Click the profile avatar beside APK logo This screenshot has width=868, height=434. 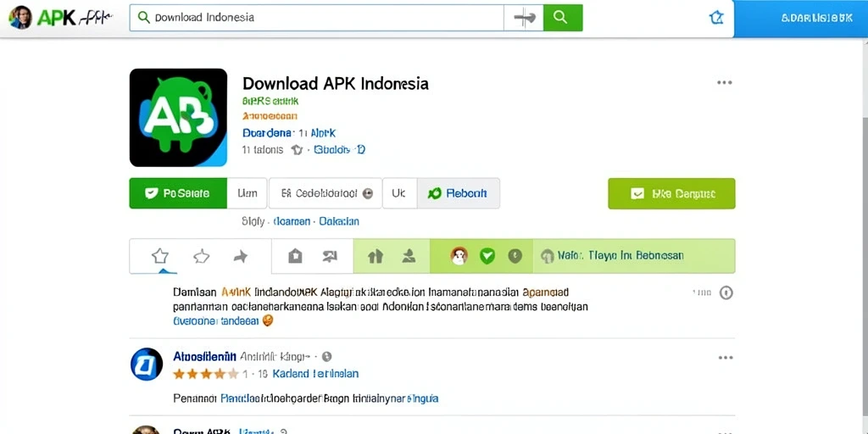click(x=20, y=18)
